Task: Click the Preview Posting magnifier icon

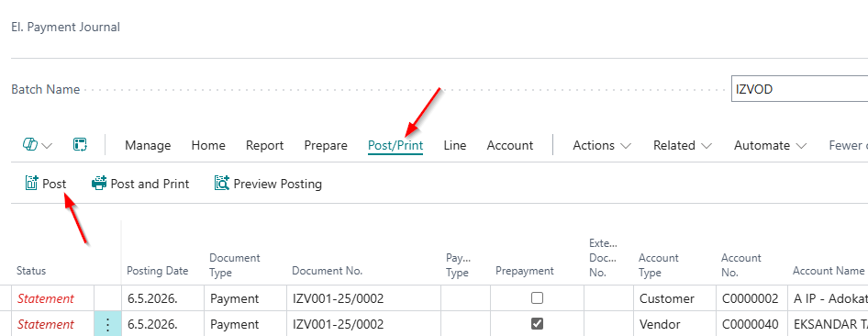Action: point(222,184)
